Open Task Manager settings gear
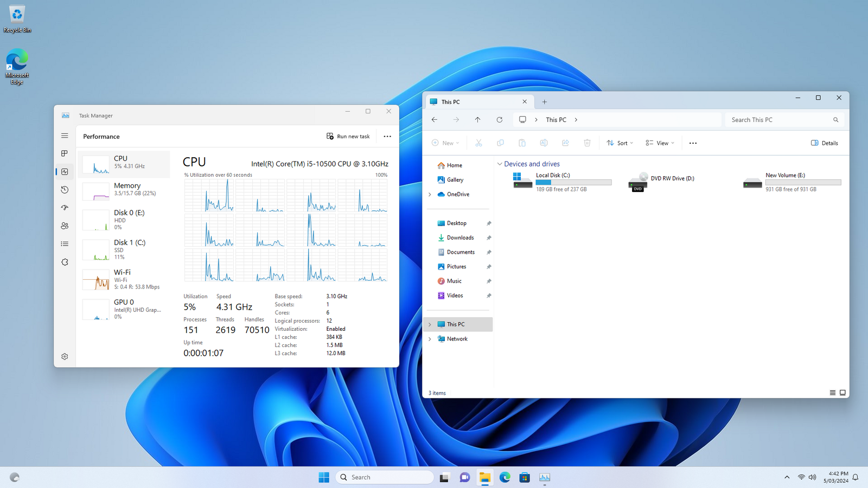 click(x=65, y=356)
